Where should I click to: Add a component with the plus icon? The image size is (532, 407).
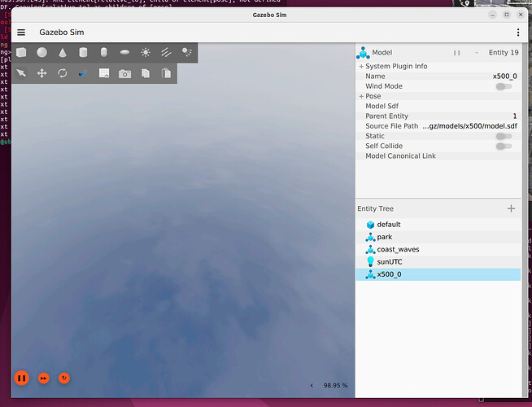click(477, 53)
